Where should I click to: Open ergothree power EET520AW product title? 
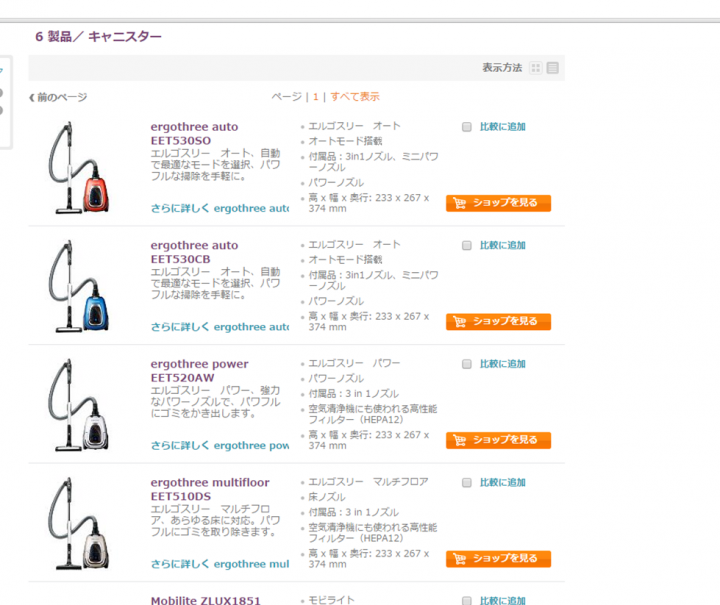pyautogui.click(x=199, y=370)
